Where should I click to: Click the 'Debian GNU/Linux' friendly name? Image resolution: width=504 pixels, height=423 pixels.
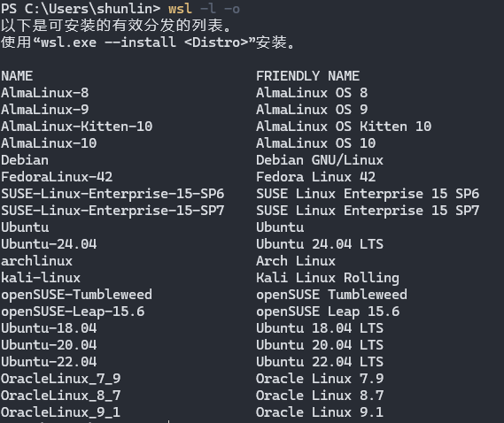[320, 160]
